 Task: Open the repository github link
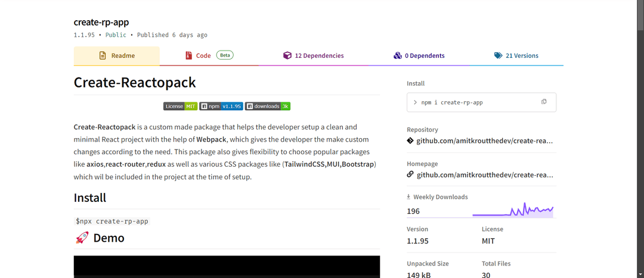pos(485,141)
